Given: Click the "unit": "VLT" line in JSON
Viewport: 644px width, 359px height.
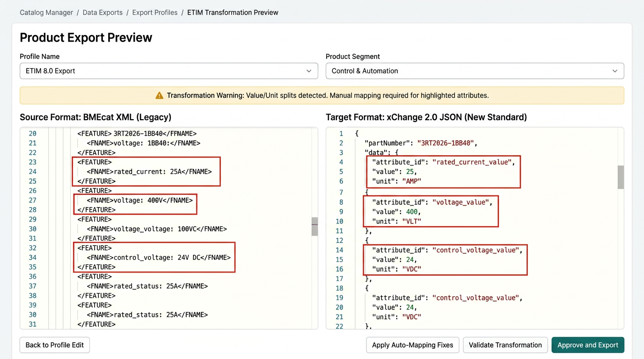Looking at the screenshot, I should (396, 221).
